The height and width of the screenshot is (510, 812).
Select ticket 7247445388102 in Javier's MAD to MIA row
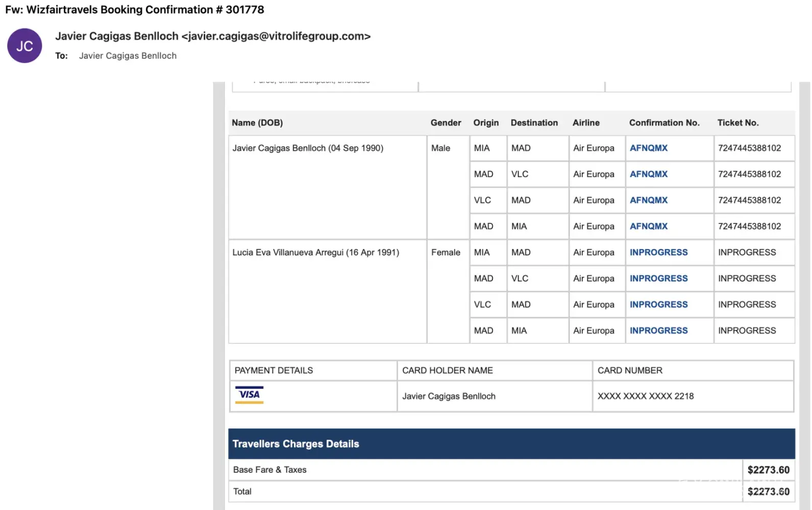[x=749, y=226]
